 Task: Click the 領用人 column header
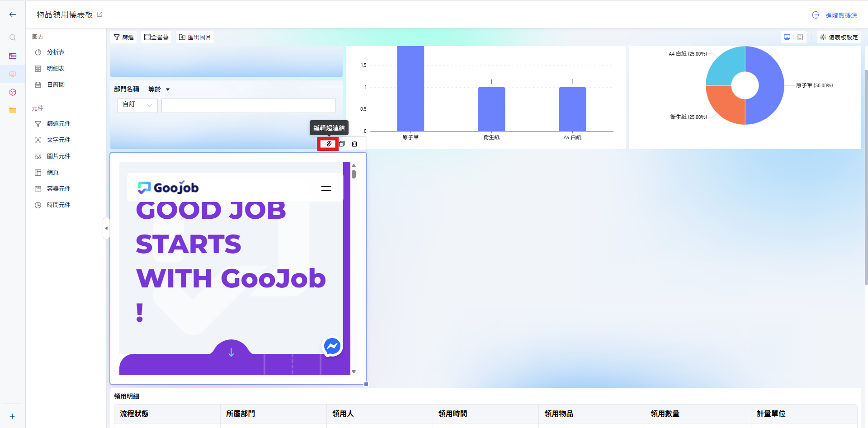pos(380,414)
